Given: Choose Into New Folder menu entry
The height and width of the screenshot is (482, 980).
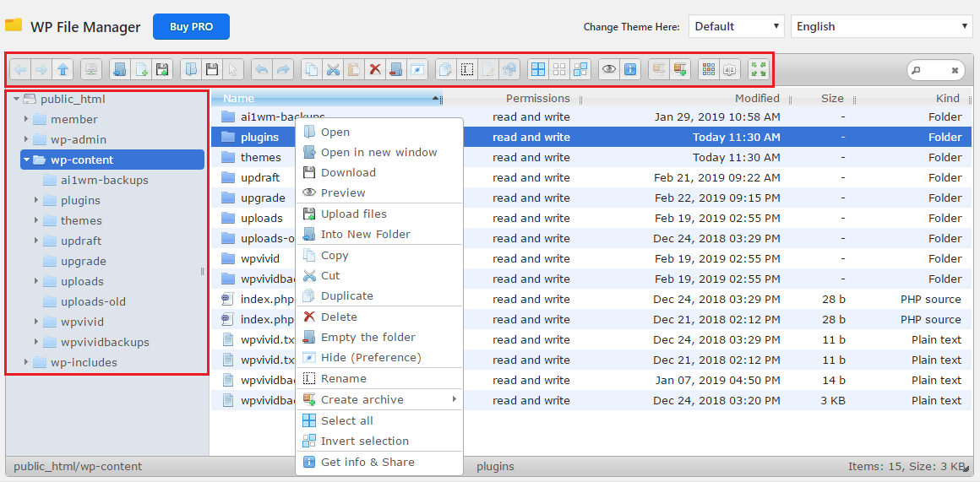Looking at the screenshot, I should 378,234.
